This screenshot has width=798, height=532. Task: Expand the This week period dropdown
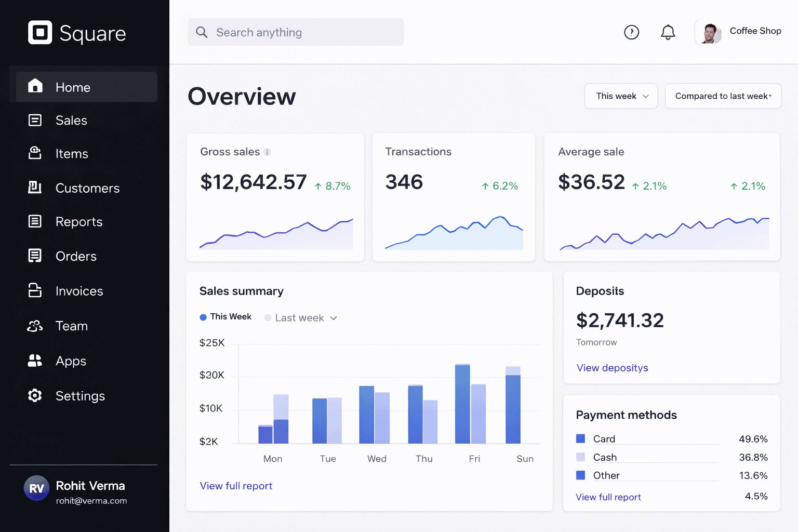[x=621, y=96]
